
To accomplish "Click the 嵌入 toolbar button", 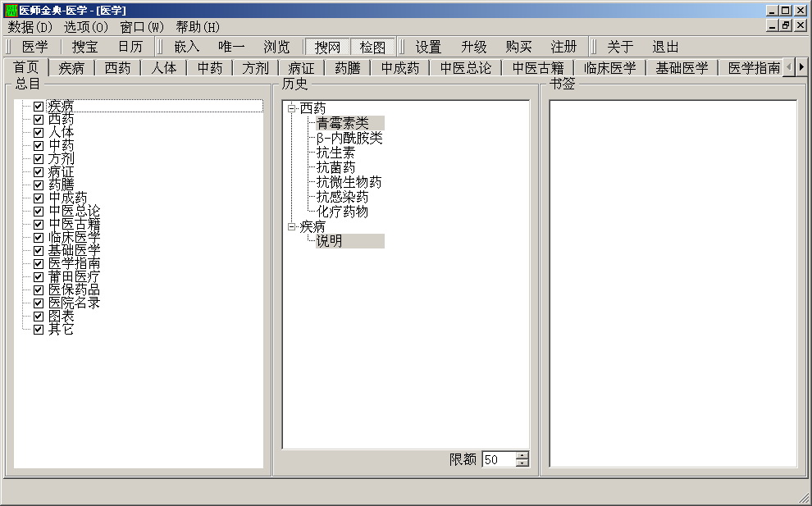I will point(187,47).
